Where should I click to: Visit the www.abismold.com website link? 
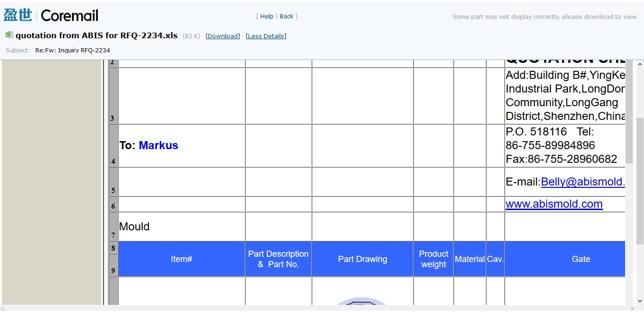(x=554, y=204)
